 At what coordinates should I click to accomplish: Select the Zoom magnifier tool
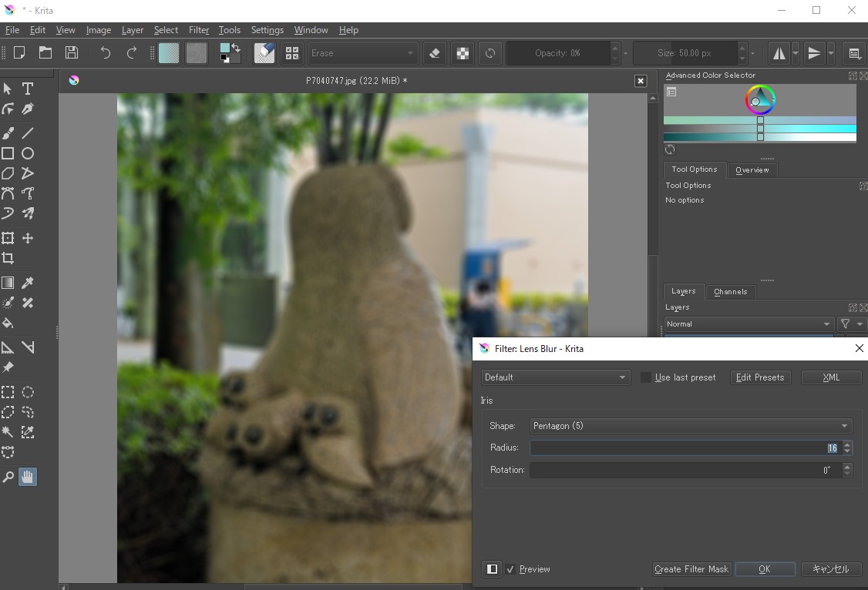coord(8,477)
